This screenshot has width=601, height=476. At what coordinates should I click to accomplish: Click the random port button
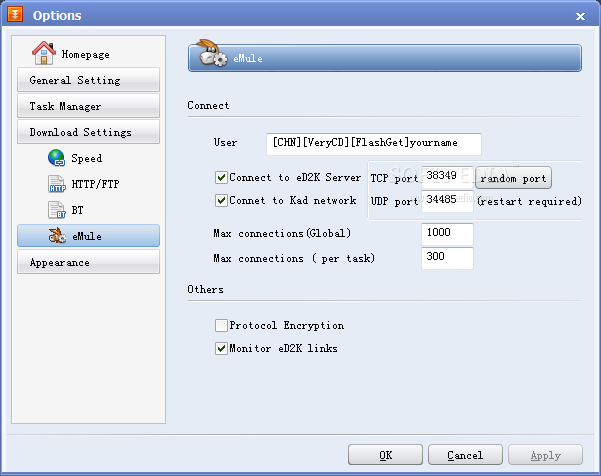point(513,178)
